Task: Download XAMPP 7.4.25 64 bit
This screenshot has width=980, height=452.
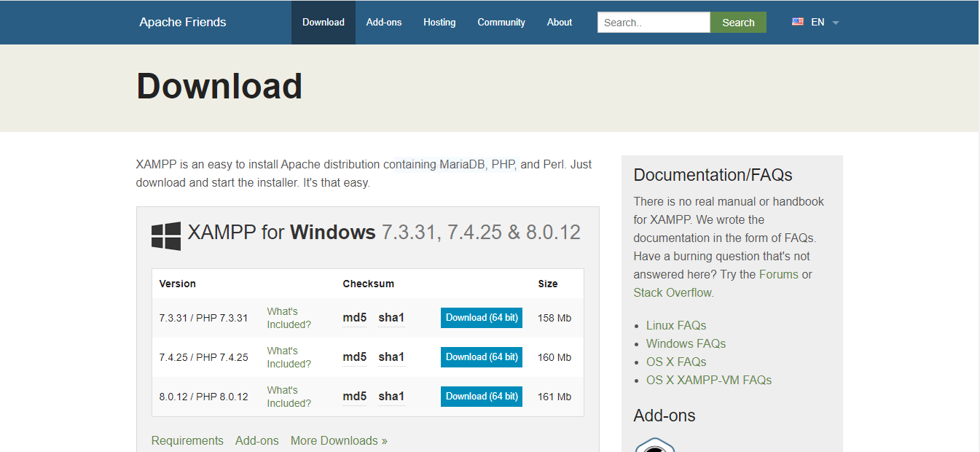Action: click(482, 357)
